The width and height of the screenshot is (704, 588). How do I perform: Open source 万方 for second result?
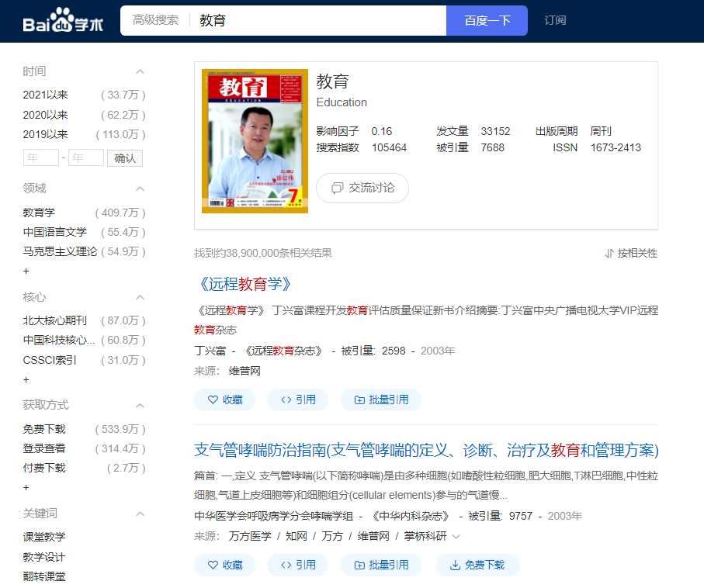click(x=332, y=536)
